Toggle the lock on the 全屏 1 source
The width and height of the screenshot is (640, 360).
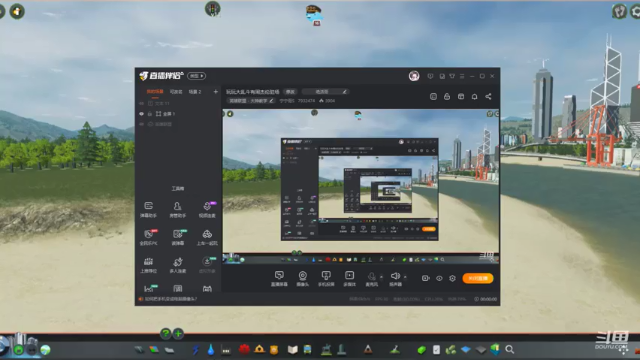click(150, 114)
